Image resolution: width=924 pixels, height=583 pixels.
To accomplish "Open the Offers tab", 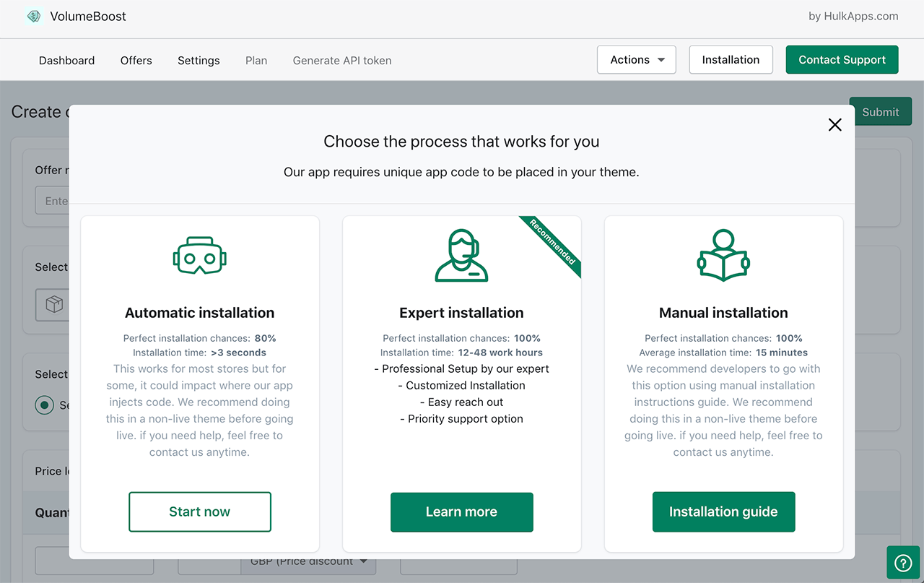I will coord(136,61).
